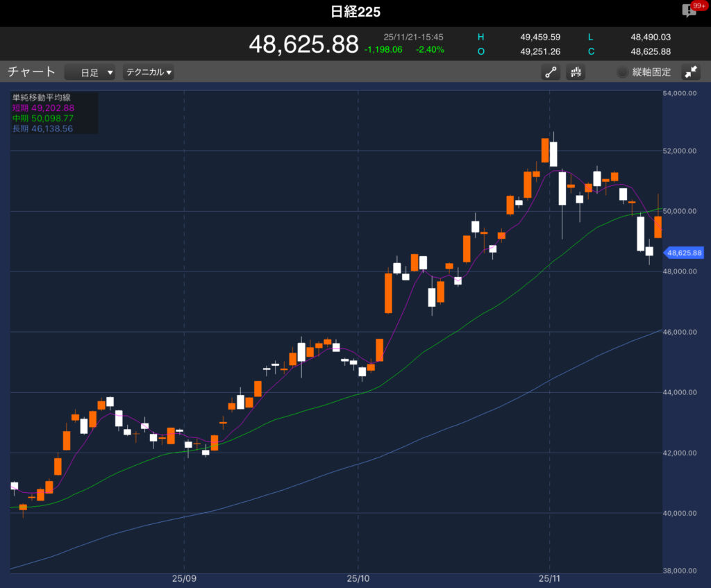Image resolution: width=711 pixels, height=588 pixels.
Task: Tap the -2.40% change percentage
Action: tap(430, 49)
